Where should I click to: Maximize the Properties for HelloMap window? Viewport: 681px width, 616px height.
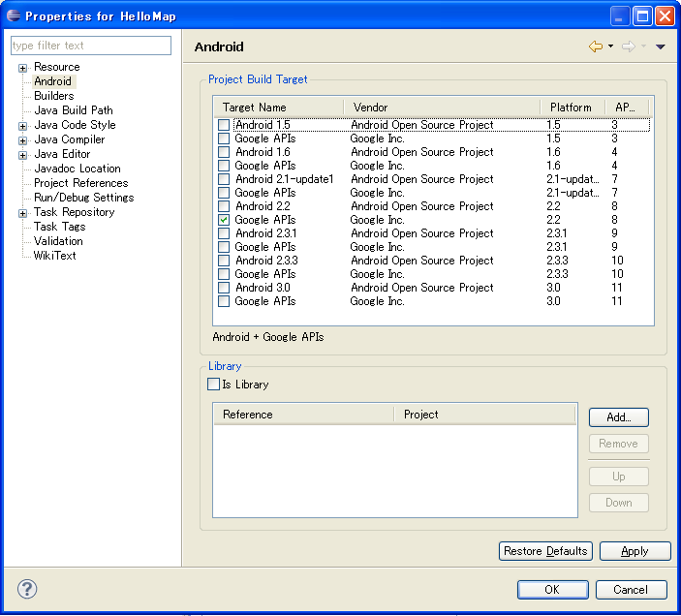click(x=642, y=16)
